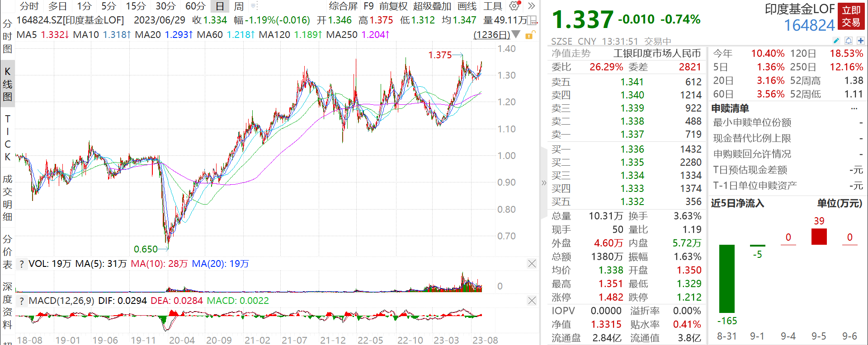Open the chart settings gear icon
Image resolution: width=868 pixels, height=345 pixels.
click(x=514, y=6)
